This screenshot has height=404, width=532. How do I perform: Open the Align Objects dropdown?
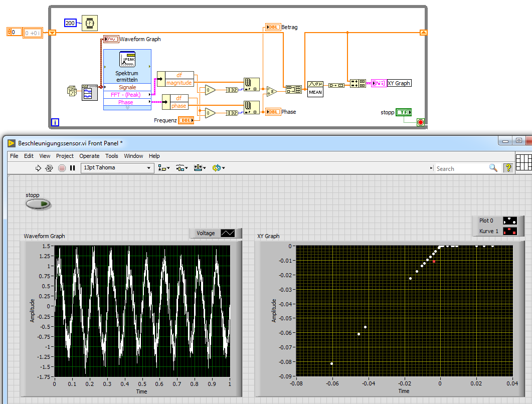point(164,168)
